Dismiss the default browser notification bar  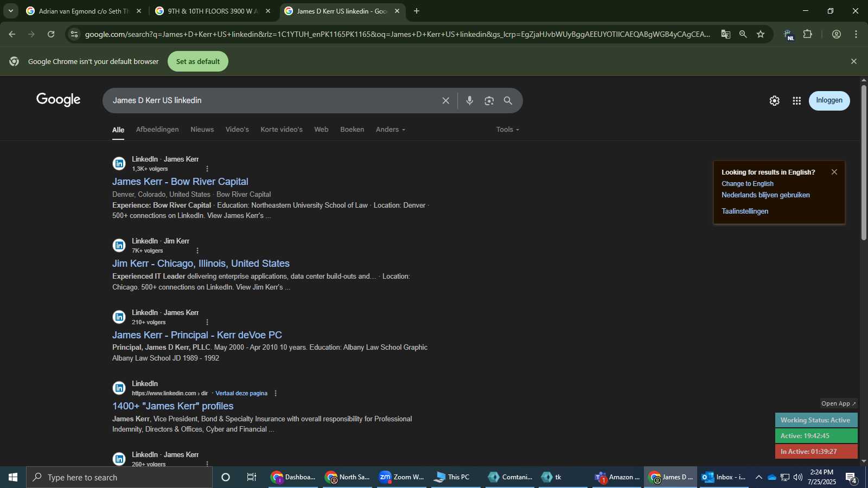(853, 61)
